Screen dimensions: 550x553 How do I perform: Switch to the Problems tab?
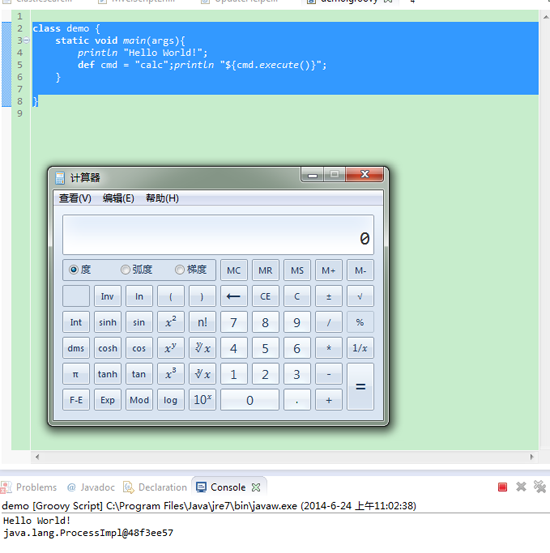click(x=29, y=487)
